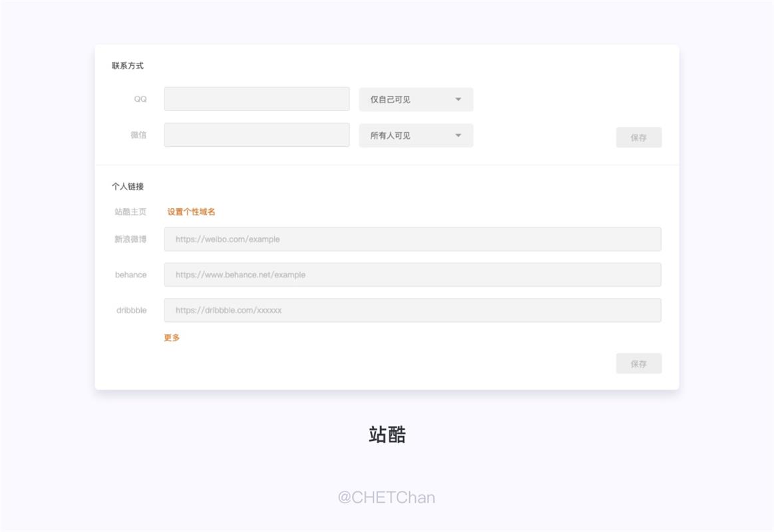Click the arrow icon in 仅自己可见 dropdown
774x532 pixels.
458,100
